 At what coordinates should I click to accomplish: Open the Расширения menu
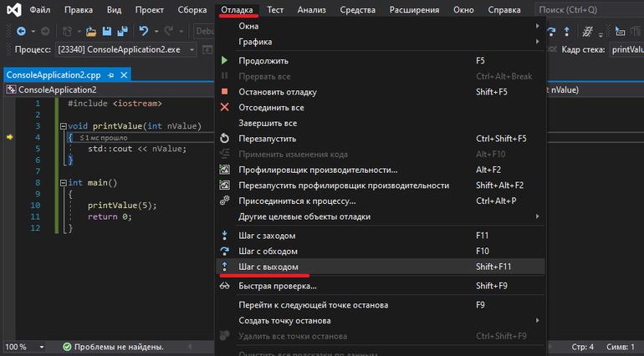(414, 10)
